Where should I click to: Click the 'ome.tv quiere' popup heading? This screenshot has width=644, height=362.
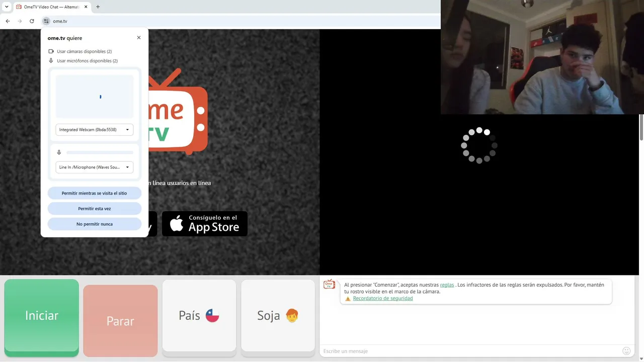pos(65,38)
